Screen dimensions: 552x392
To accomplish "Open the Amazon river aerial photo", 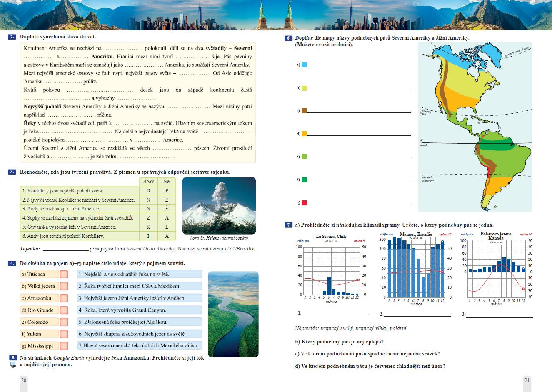I will pos(233,314).
